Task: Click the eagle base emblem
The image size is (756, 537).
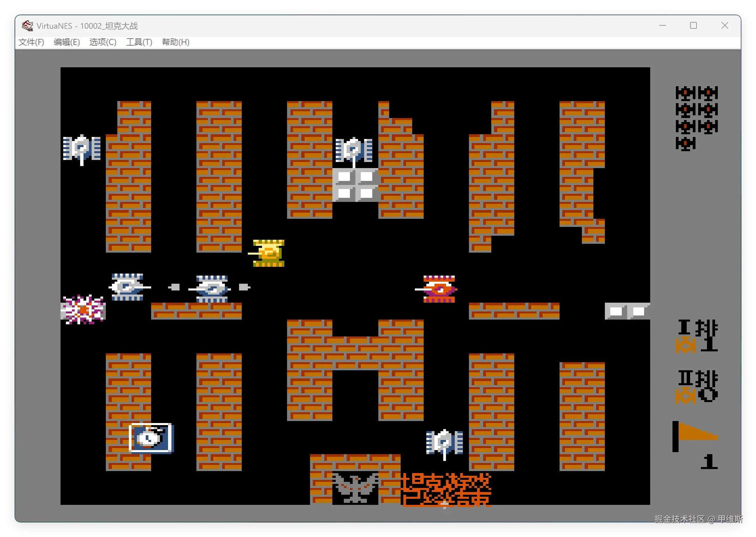Action: coord(355,488)
